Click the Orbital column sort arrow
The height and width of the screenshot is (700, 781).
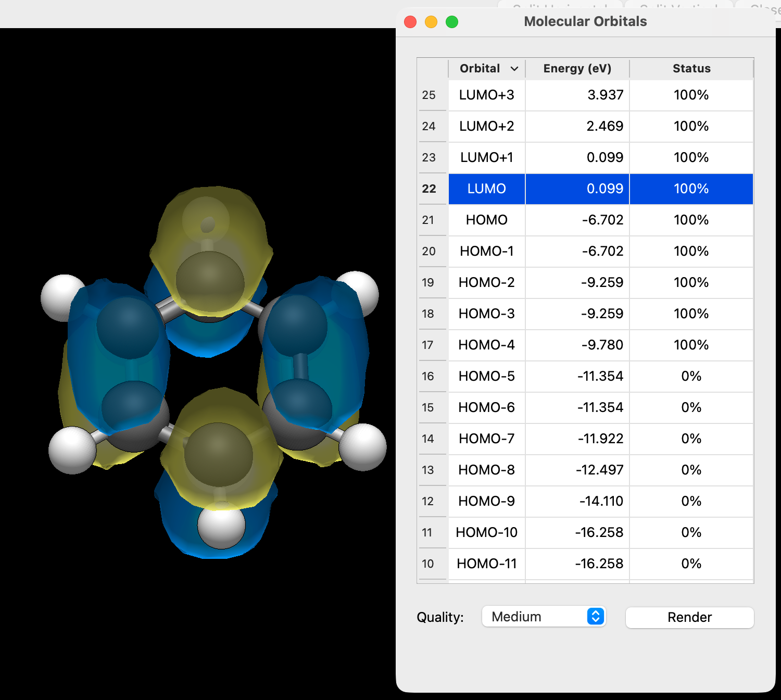click(514, 69)
